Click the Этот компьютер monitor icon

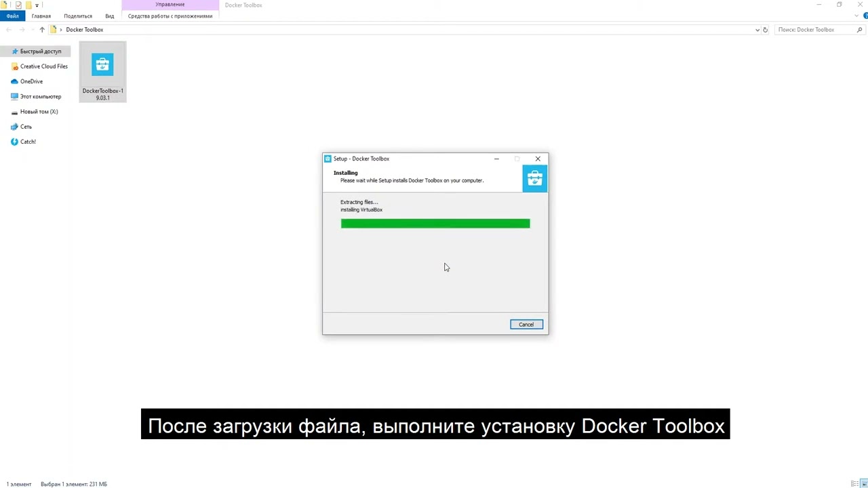tap(15, 97)
